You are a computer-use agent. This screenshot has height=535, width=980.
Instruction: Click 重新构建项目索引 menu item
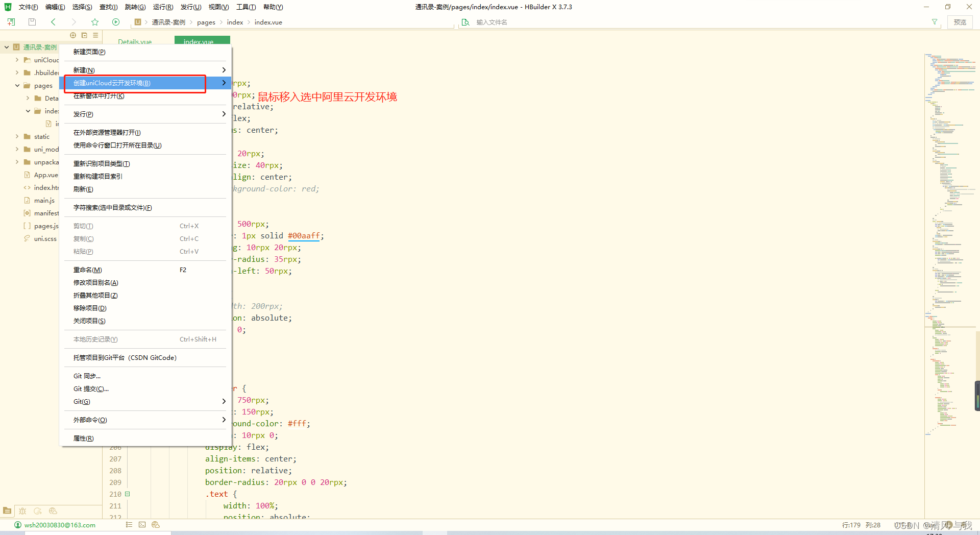(x=145, y=176)
